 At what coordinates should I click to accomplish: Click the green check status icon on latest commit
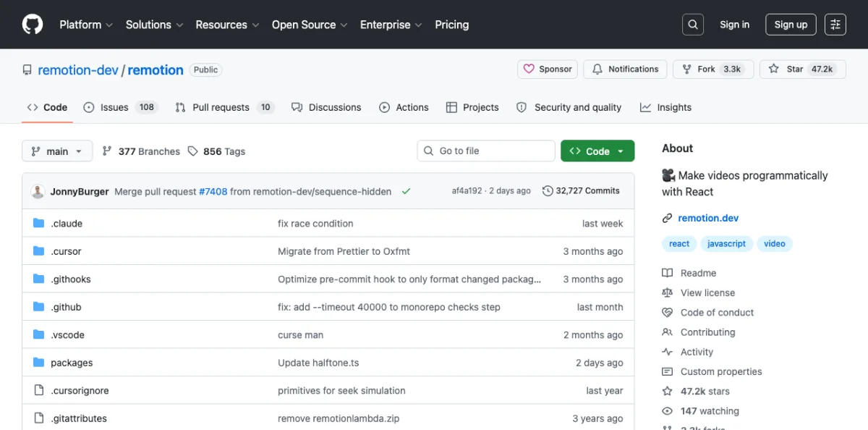(x=406, y=191)
